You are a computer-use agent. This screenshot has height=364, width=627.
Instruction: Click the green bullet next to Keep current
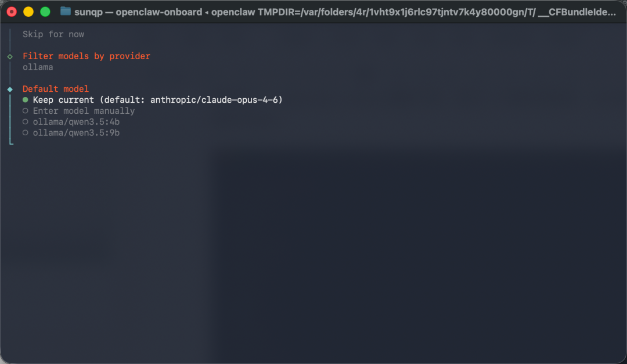24,99
